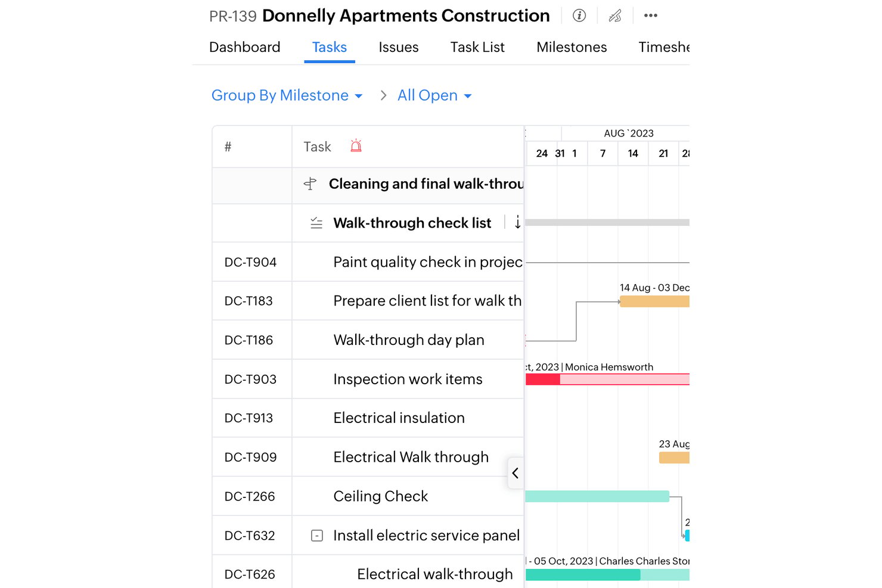The height and width of the screenshot is (588, 882).
Task: Click the rocket icon beside project title
Action: click(x=615, y=15)
